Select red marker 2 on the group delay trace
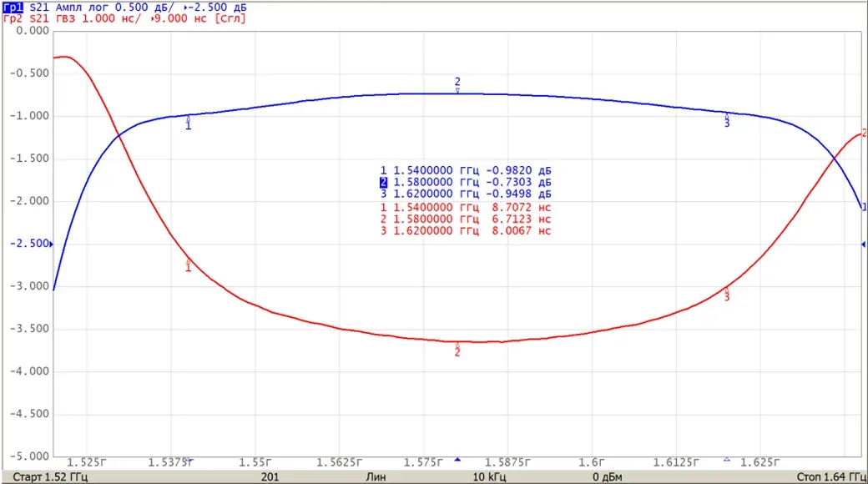The height and width of the screenshot is (484, 868). click(457, 350)
